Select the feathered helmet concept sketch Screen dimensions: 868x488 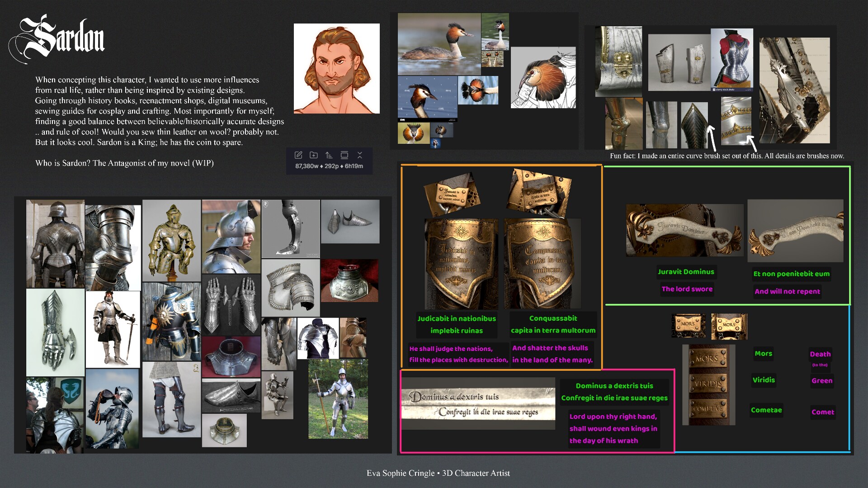(543, 77)
